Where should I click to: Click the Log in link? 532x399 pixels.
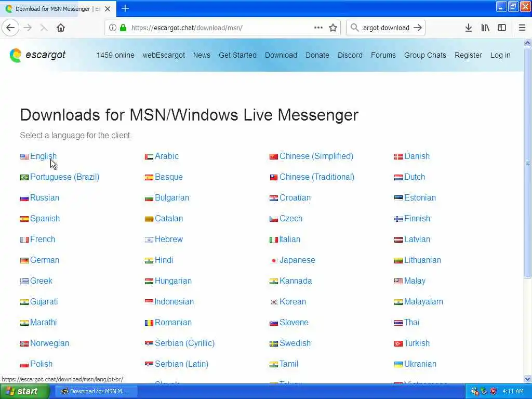(500, 55)
